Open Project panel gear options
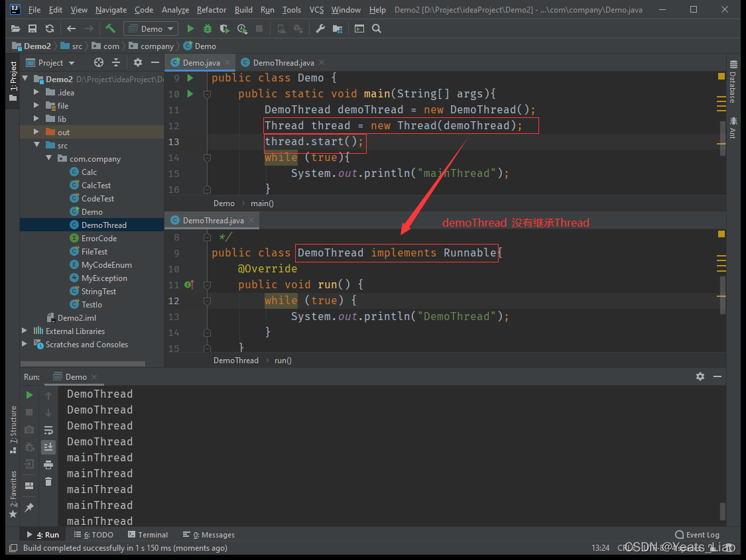746x560 pixels. tap(138, 62)
